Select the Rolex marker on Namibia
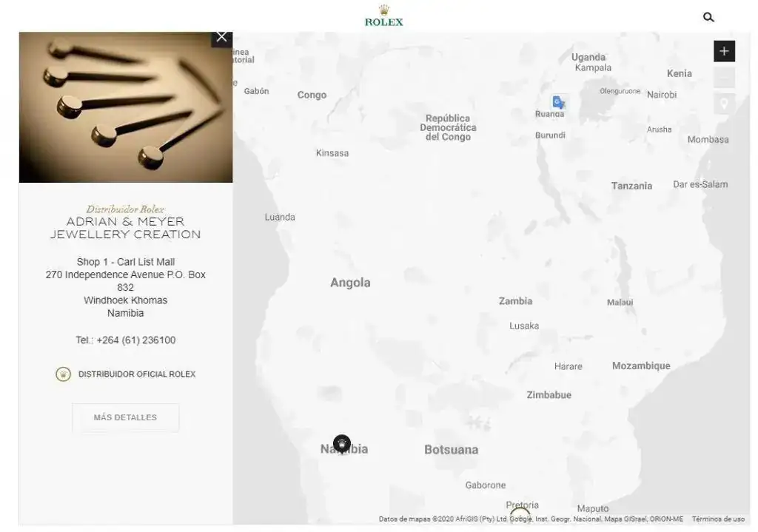758x532 pixels. (x=342, y=443)
